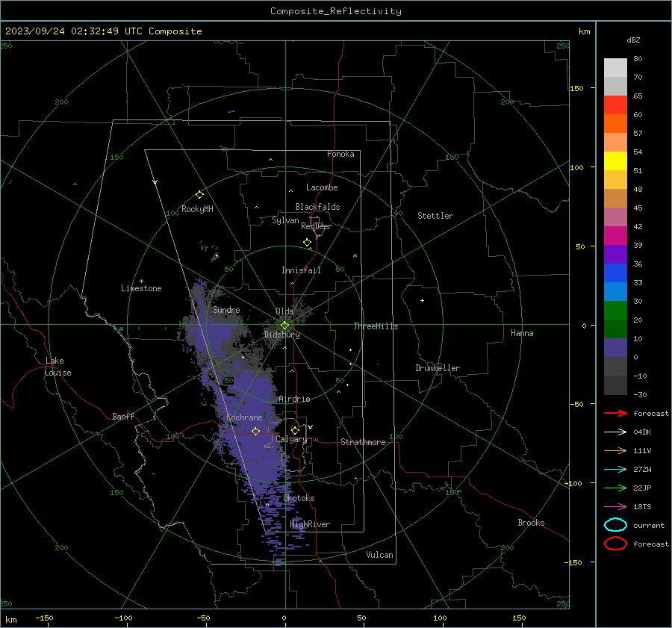The width and height of the screenshot is (672, 628).
Task: Click the yellow diamond marker below Cochrane
Action: pos(255,431)
